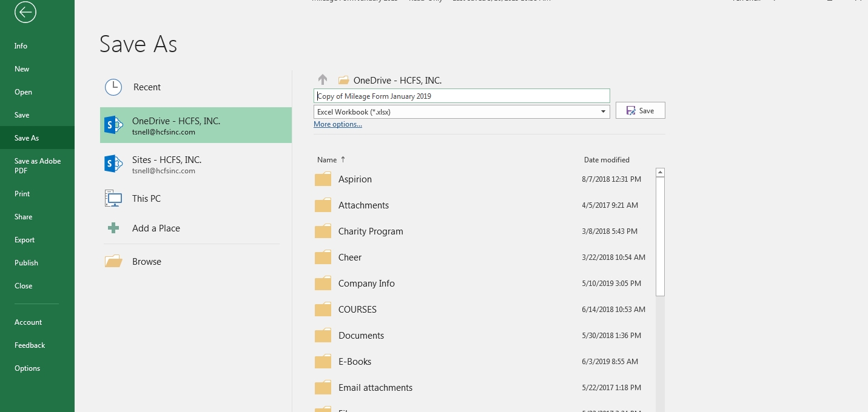Expand the Excel Workbook file type dropdown
Viewport: 868px width, 412px height.
(603, 112)
